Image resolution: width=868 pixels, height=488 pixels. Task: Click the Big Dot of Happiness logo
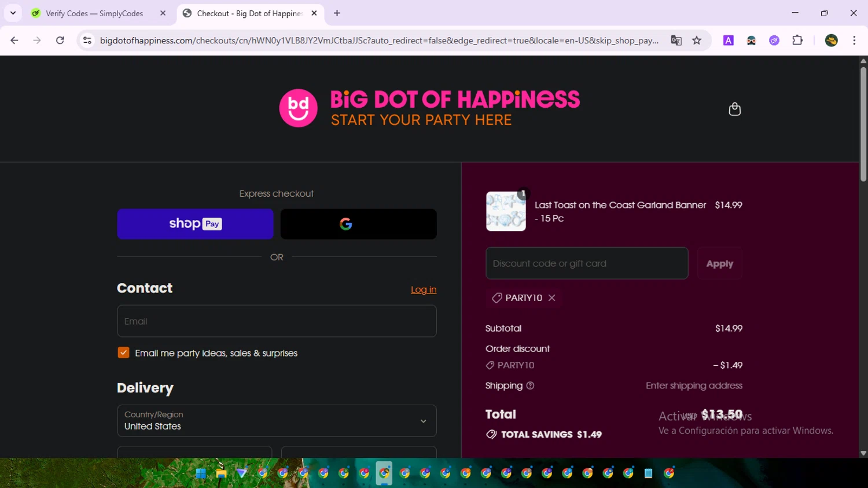(429, 108)
